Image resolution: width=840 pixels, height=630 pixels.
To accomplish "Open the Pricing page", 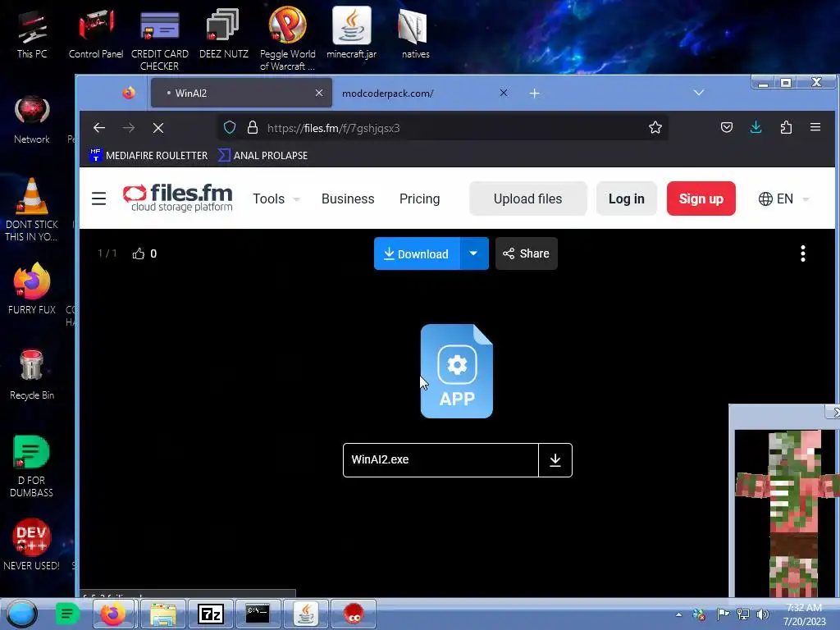I will (x=419, y=199).
